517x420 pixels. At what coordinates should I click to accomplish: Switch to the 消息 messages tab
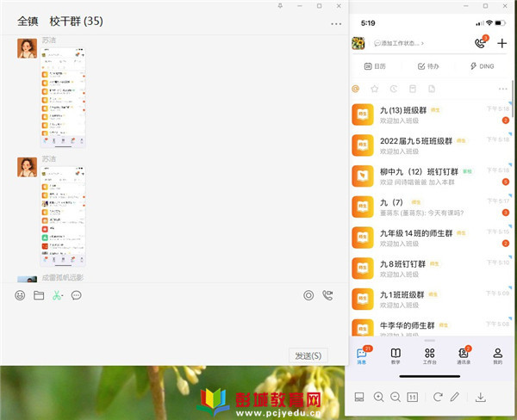coord(362,355)
